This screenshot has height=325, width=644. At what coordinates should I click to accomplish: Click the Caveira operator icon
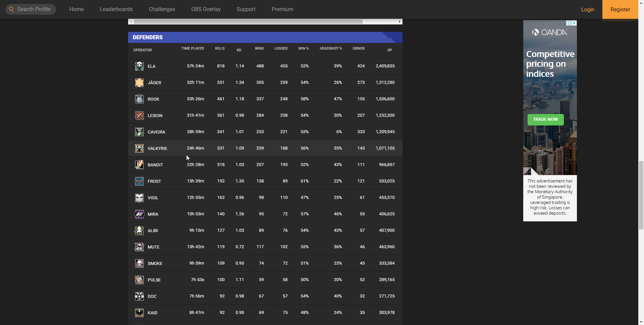click(139, 132)
